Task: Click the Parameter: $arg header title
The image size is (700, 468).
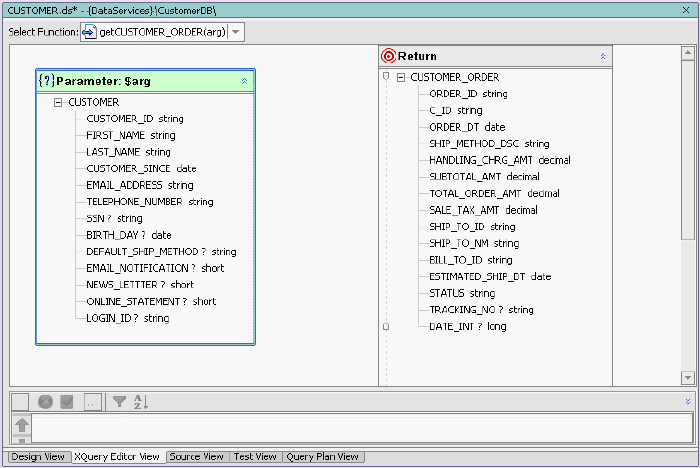Action: point(104,81)
